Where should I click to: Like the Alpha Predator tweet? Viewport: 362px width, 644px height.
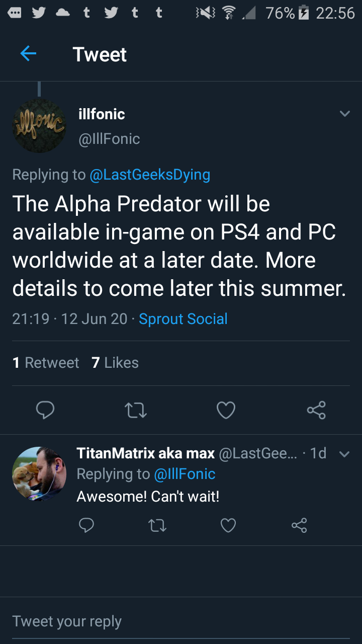pyautogui.click(x=226, y=410)
